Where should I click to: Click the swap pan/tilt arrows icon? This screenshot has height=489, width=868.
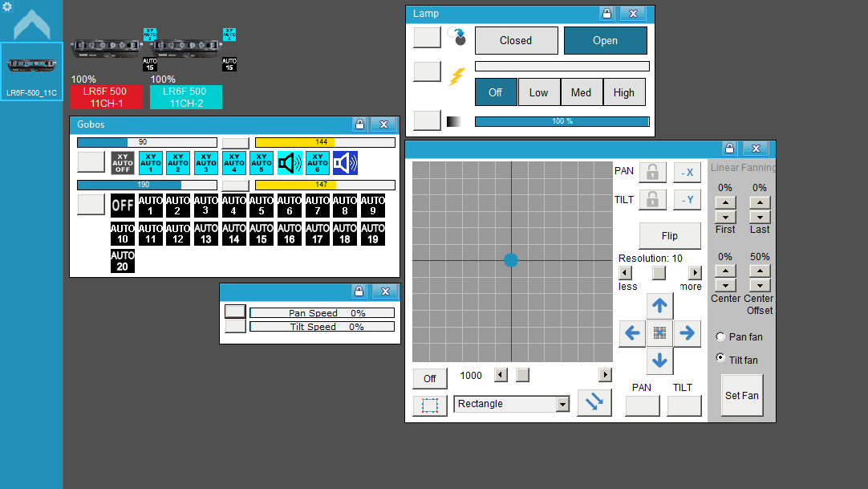pyautogui.click(x=594, y=402)
